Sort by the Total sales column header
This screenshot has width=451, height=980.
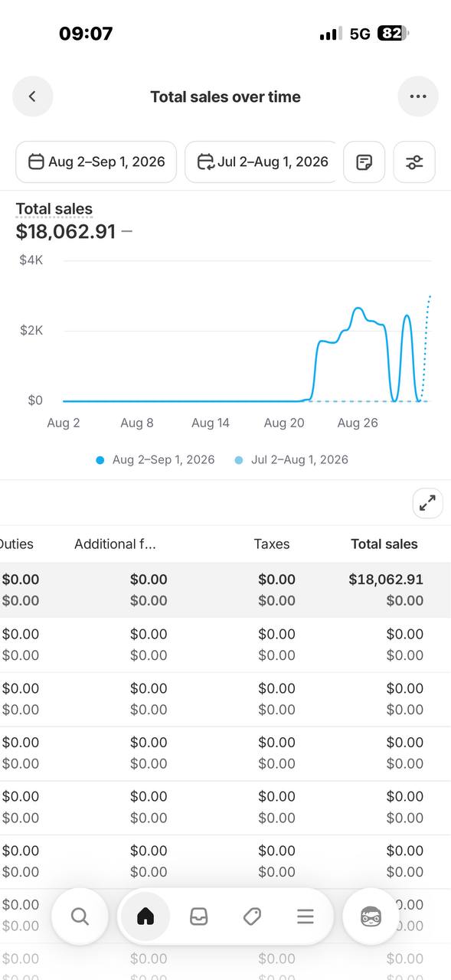pyautogui.click(x=384, y=544)
